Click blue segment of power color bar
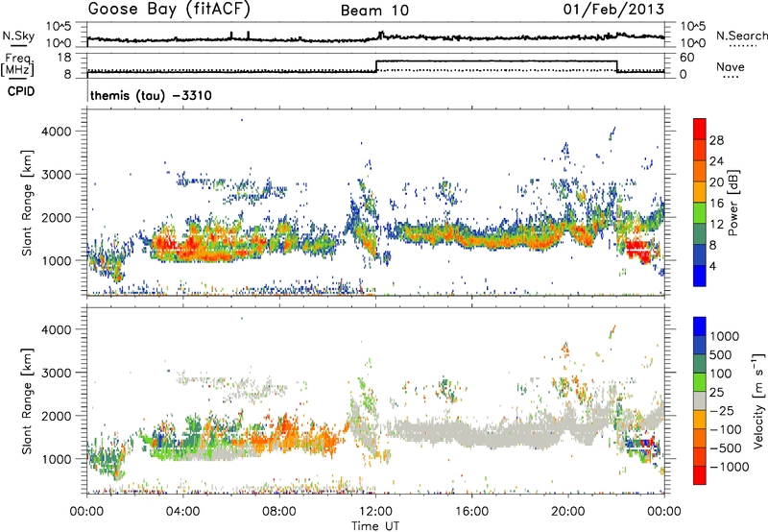The width and height of the screenshot is (768, 532). click(700, 276)
